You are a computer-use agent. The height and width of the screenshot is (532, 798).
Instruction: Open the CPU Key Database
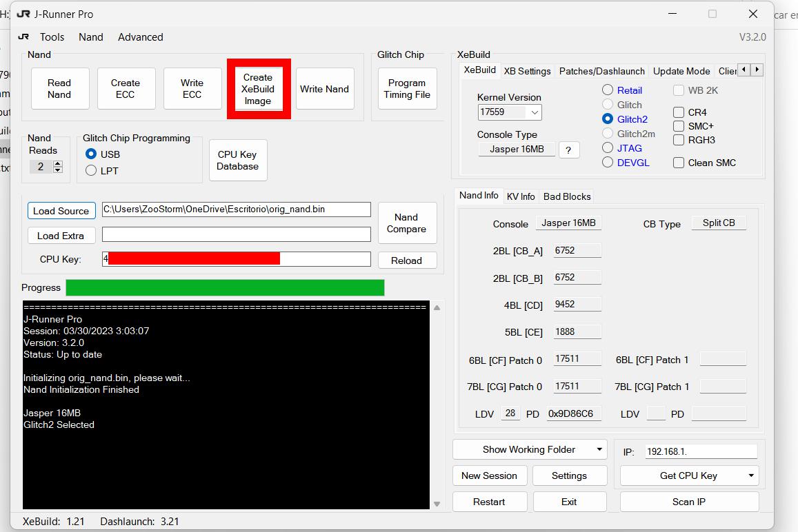pos(237,161)
